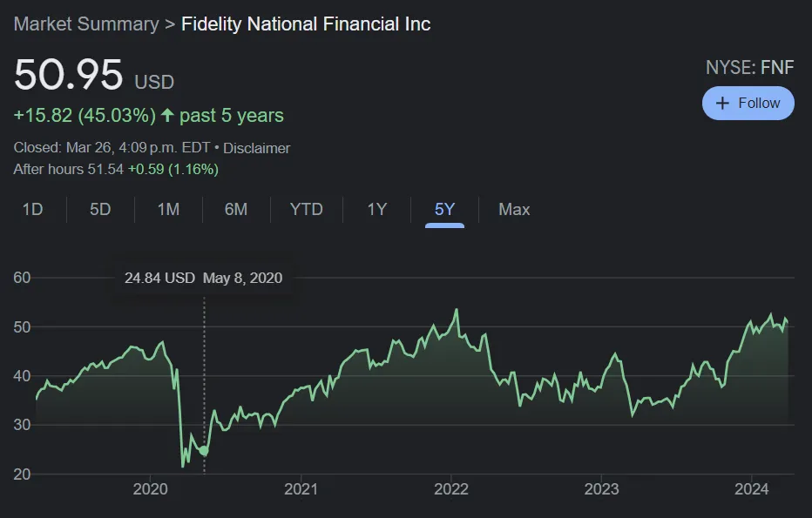Viewport: 812px width, 518px height.
Task: Open the Market Summary breadcrumb
Action: 85,24
